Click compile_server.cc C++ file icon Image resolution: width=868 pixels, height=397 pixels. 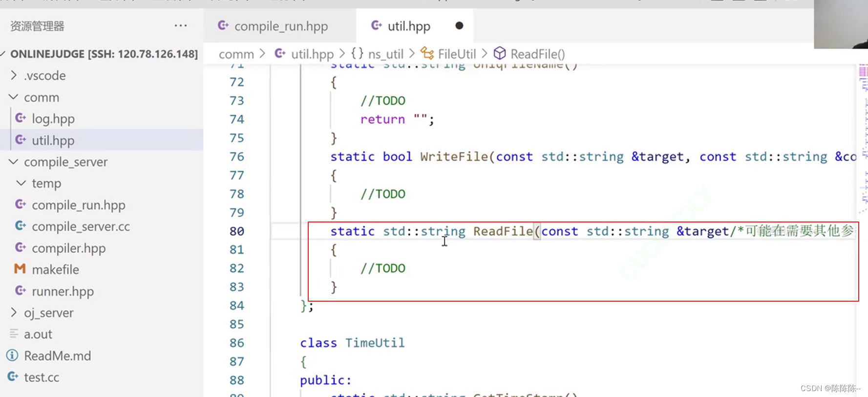[x=21, y=226]
